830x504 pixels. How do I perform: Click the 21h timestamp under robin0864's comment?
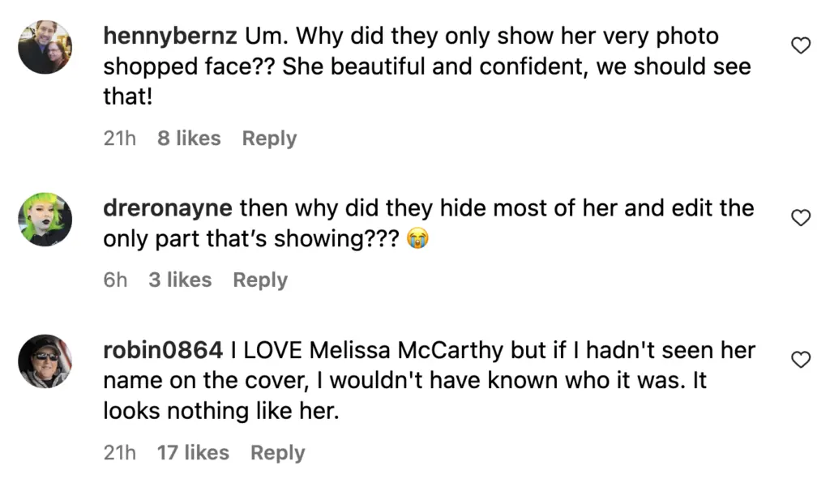(x=119, y=453)
